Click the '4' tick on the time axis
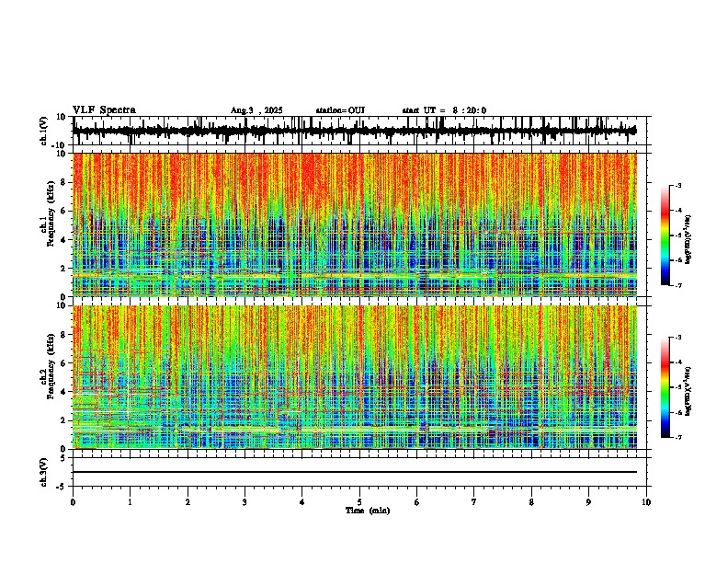This screenshot has width=728, height=563. [x=301, y=502]
